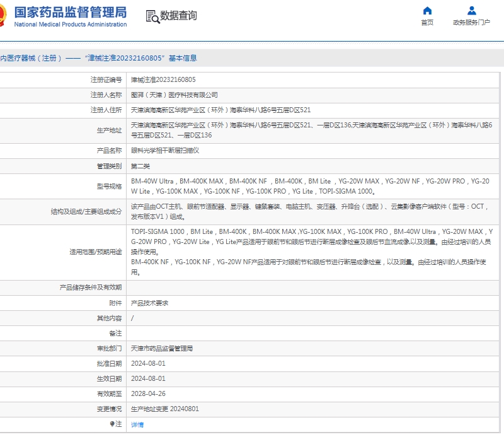The width and height of the screenshot is (504, 437).
Task: Select the breadcrumb 津械注准20232160805 基本信息
Action: (x=140, y=58)
